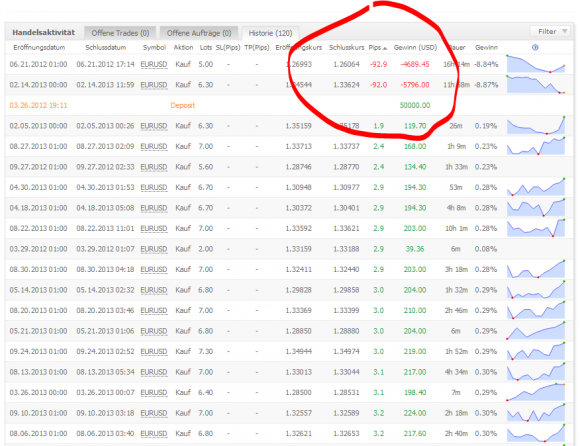View sparkline chart for 08.06.2013 trade

tap(536, 433)
